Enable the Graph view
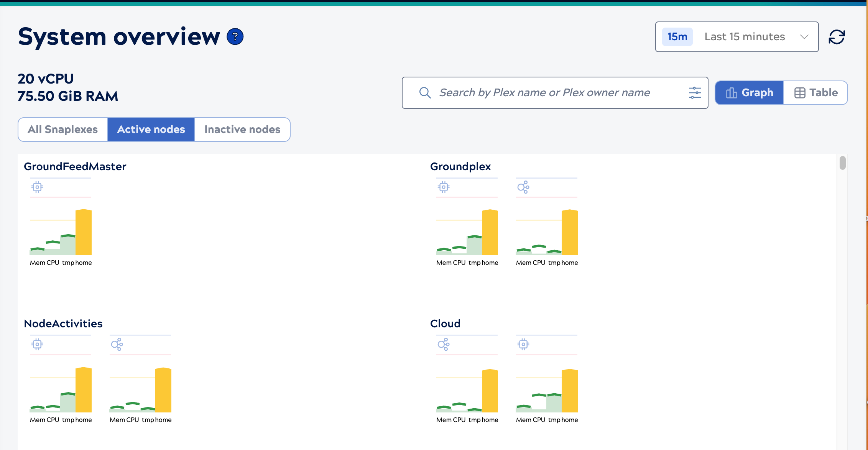 point(748,92)
